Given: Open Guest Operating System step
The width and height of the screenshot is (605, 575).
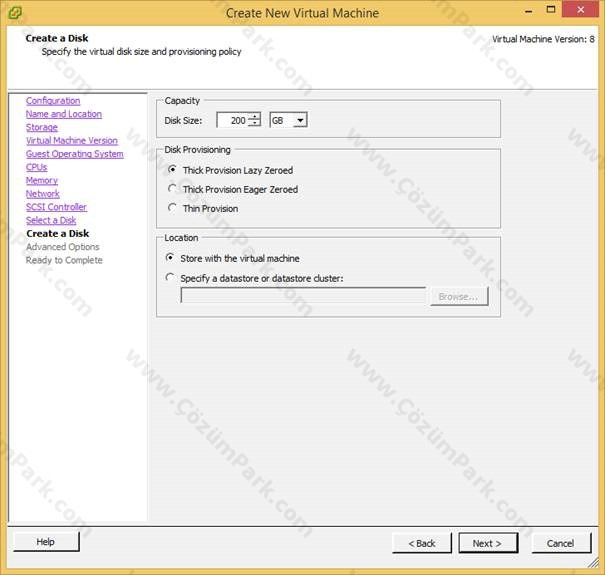Looking at the screenshot, I should (x=74, y=154).
